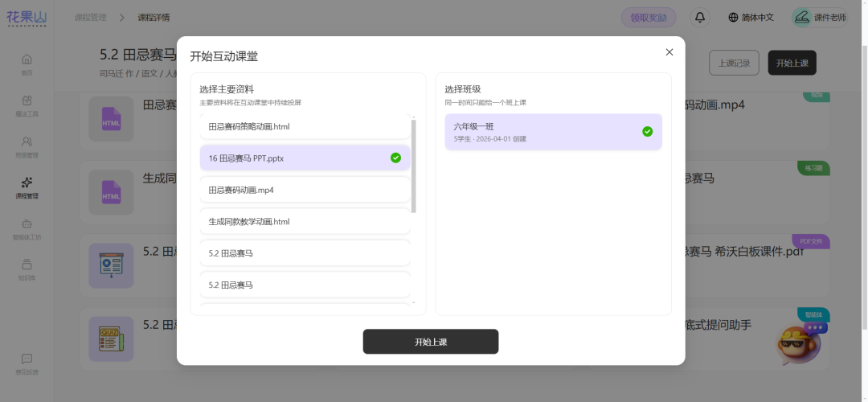Click 选择班级 heading

click(463, 89)
